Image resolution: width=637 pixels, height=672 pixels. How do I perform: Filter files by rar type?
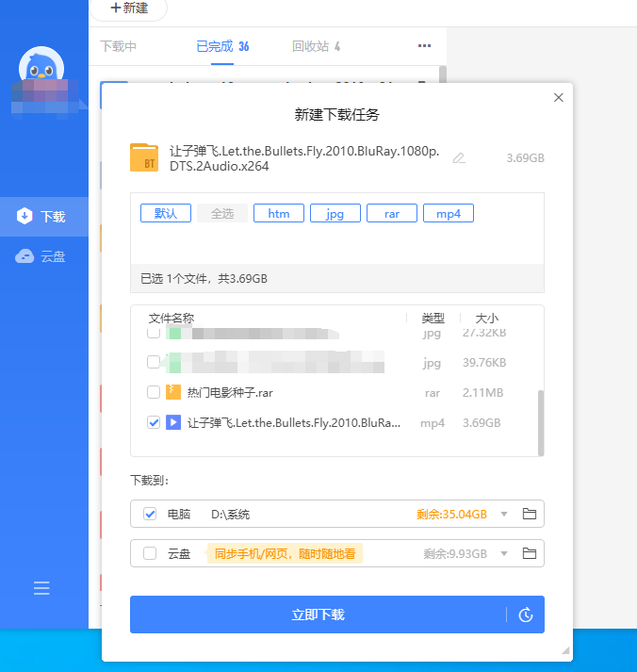click(392, 213)
